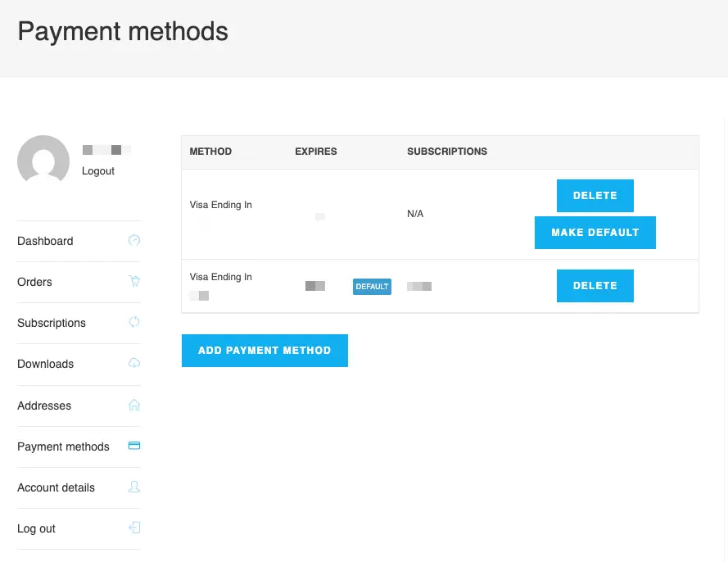728x562 pixels.
Task: Click the N/A subscriptions value
Action: click(x=415, y=214)
